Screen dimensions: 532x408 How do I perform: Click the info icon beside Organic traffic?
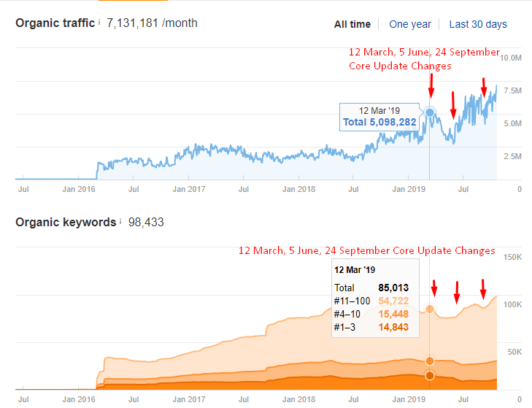tap(100, 22)
